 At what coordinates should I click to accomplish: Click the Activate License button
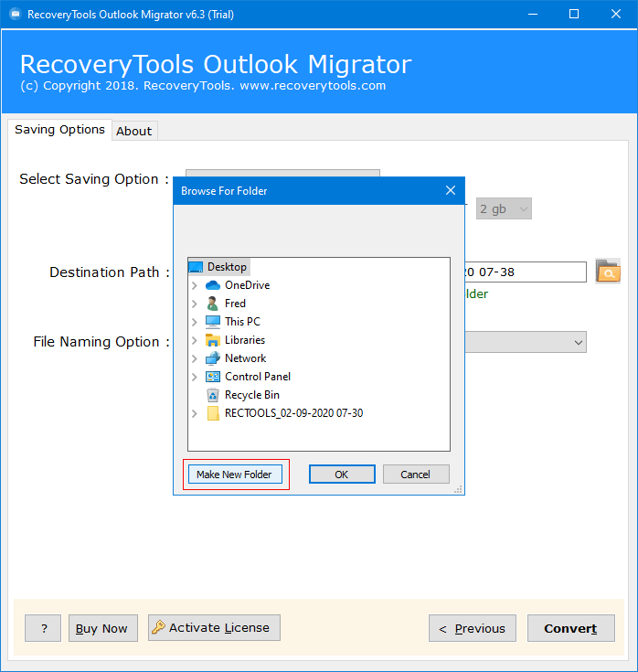coord(214,628)
